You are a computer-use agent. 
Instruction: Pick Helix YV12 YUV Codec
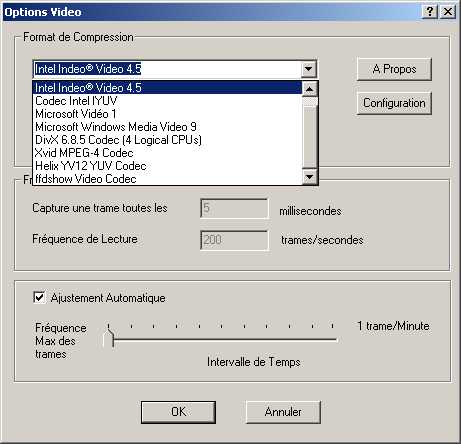(168, 166)
